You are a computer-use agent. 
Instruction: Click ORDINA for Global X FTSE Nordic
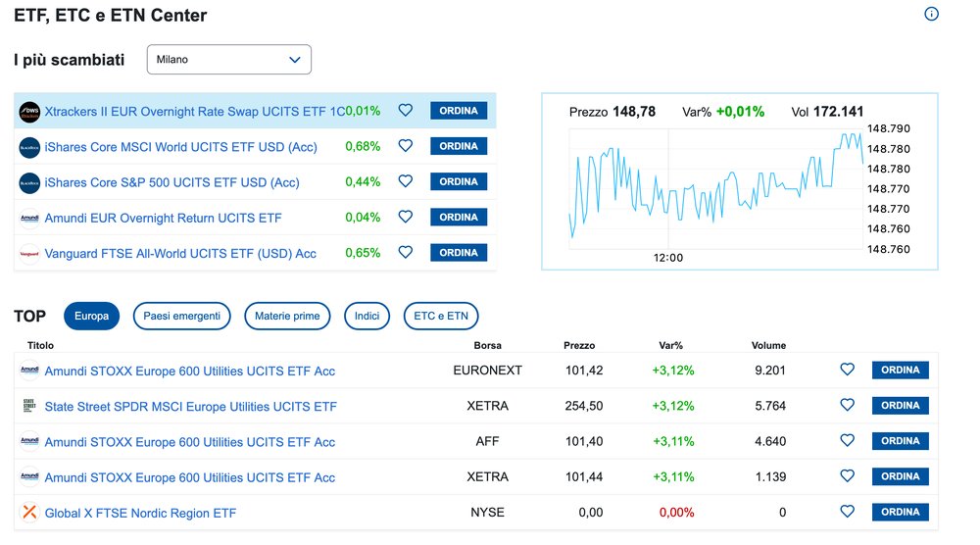901,513
